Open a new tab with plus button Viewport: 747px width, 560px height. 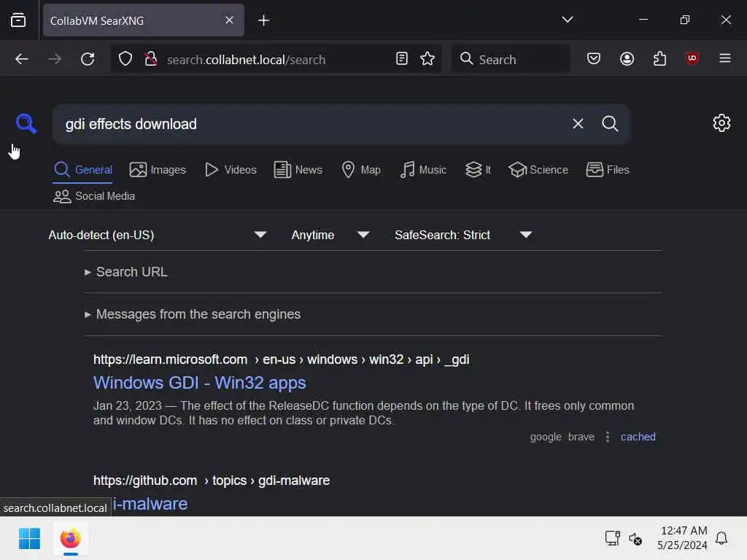263,20
